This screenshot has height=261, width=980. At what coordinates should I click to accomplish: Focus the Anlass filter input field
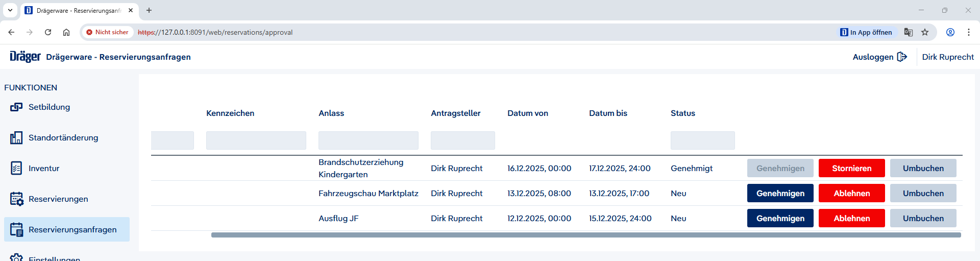pyautogui.click(x=368, y=140)
